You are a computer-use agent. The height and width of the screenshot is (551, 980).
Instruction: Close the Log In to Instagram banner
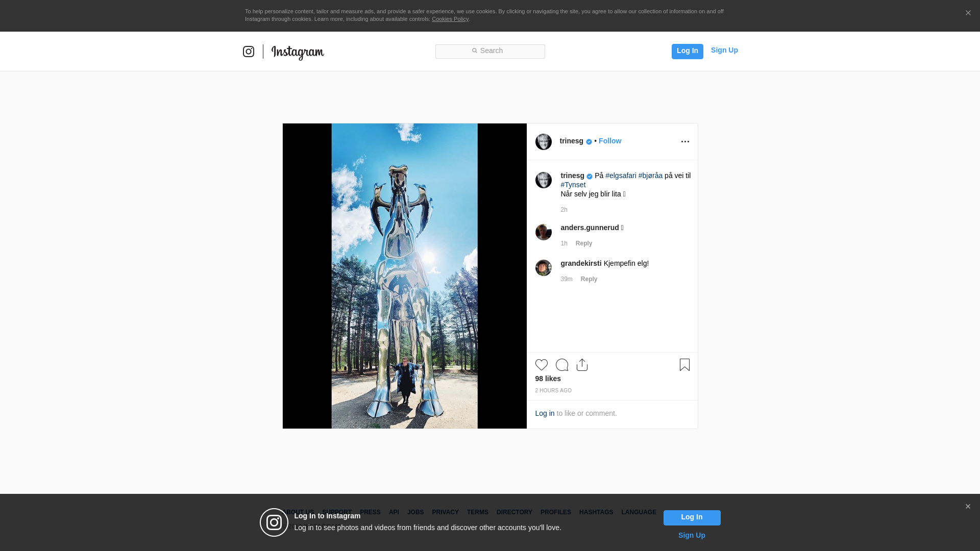[x=968, y=507]
